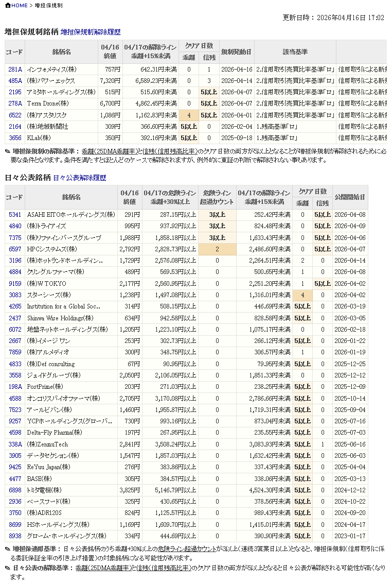
Task: Select code 5341 ASAHI EITO link
Action: pyautogui.click(x=15, y=215)
